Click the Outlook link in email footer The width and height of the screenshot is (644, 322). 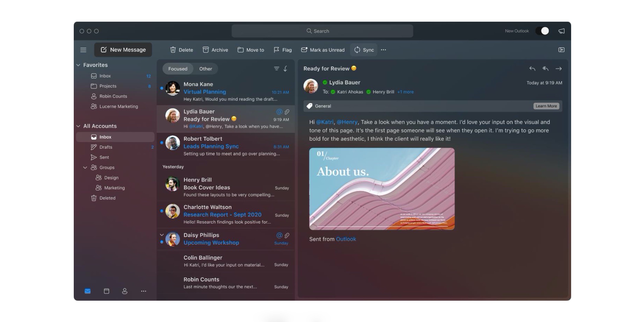point(346,239)
